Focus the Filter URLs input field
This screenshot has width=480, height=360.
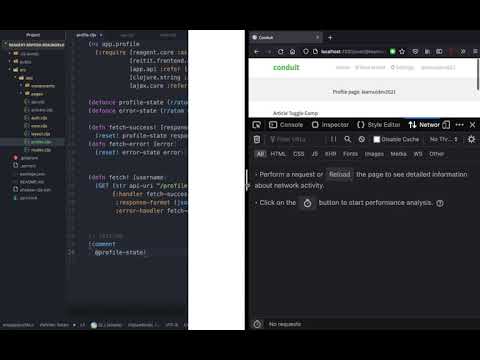[297, 139]
